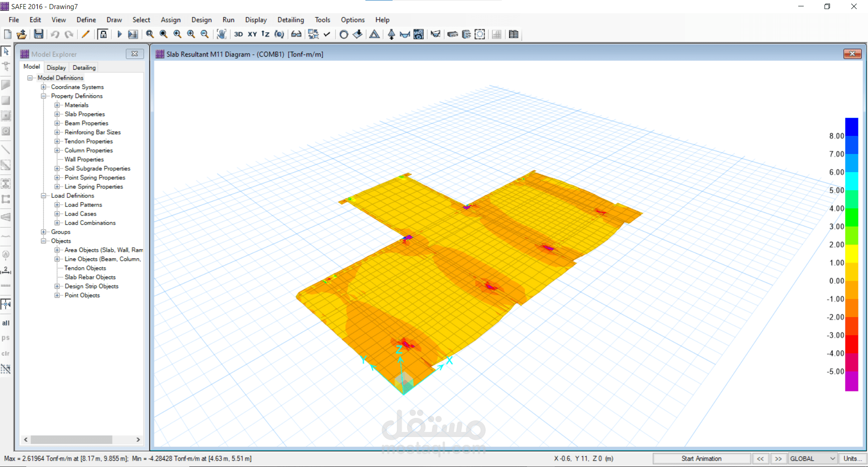868x467 pixels.
Task: Close the Slab Resultant M11 Diagram window
Action: pos(852,54)
